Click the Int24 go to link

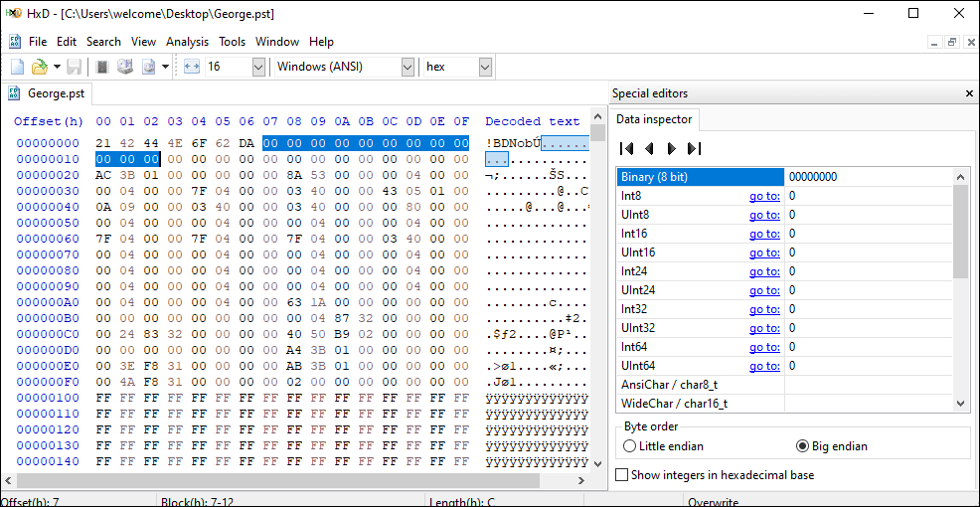[x=764, y=271]
